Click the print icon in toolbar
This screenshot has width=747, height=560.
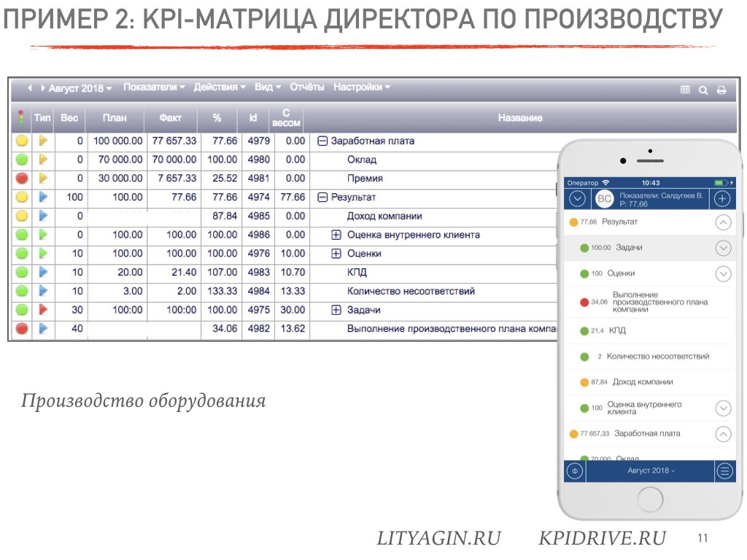pos(721,90)
